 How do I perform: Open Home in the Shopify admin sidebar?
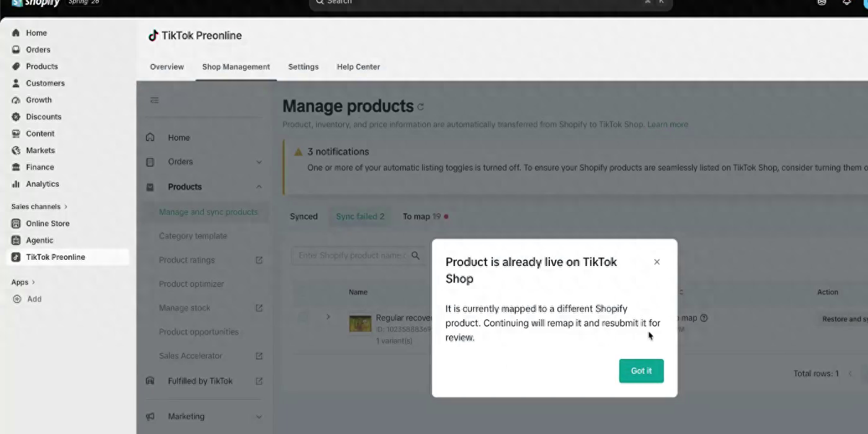(36, 33)
